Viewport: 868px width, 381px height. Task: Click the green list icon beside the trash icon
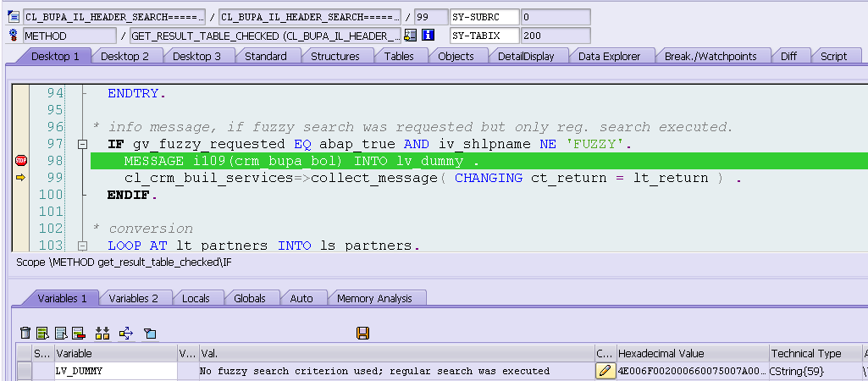coord(42,333)
